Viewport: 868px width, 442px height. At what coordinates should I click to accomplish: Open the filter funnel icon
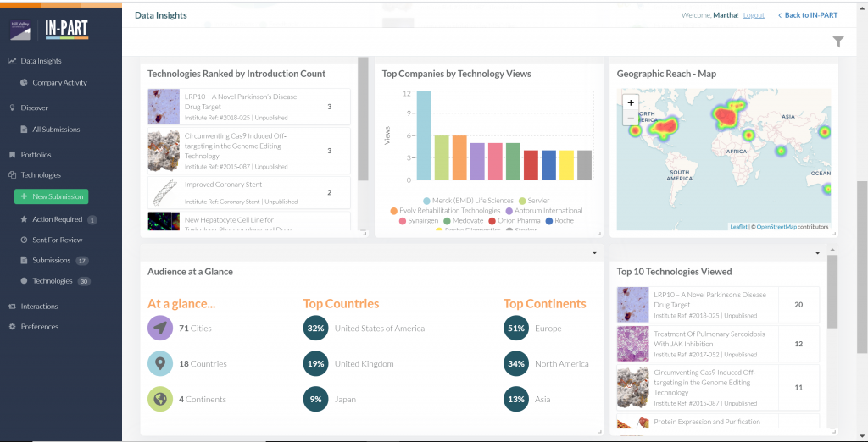pyautogui.click(x=838, y=42)
